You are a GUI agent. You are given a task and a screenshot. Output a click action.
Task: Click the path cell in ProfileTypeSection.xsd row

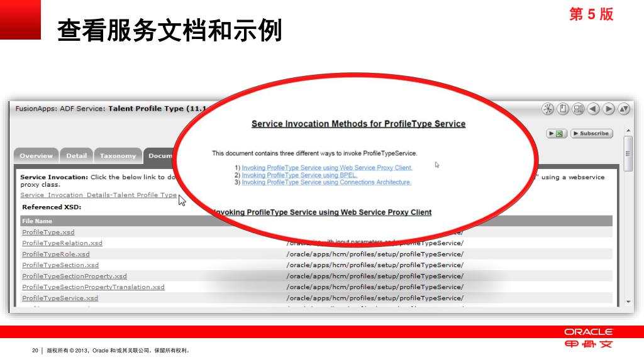click(x=375, y=265)
